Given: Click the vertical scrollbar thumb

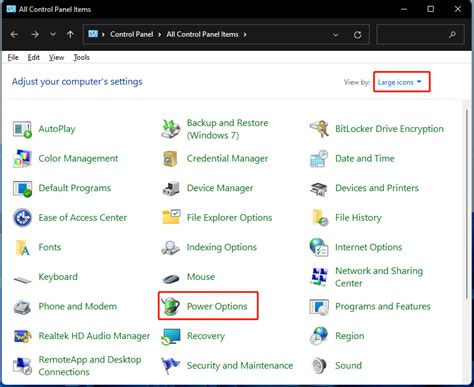Looking at the screenshot, I should point(467,203).
